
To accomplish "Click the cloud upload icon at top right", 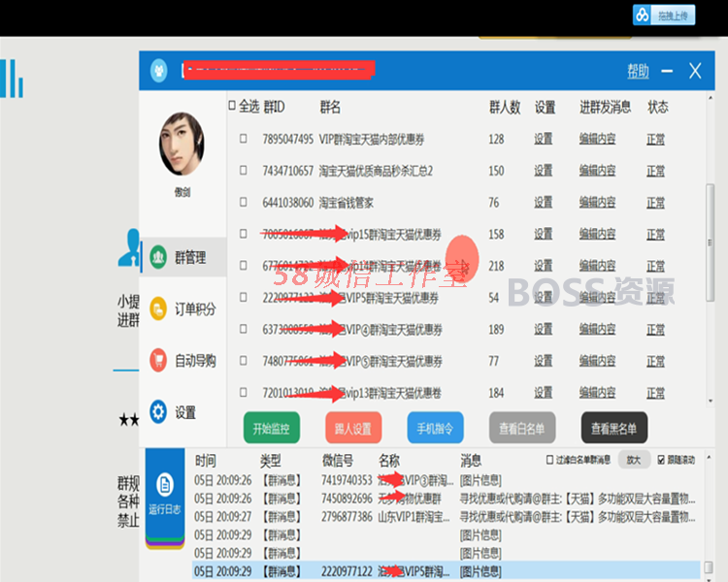I will [x=643, y=16].
